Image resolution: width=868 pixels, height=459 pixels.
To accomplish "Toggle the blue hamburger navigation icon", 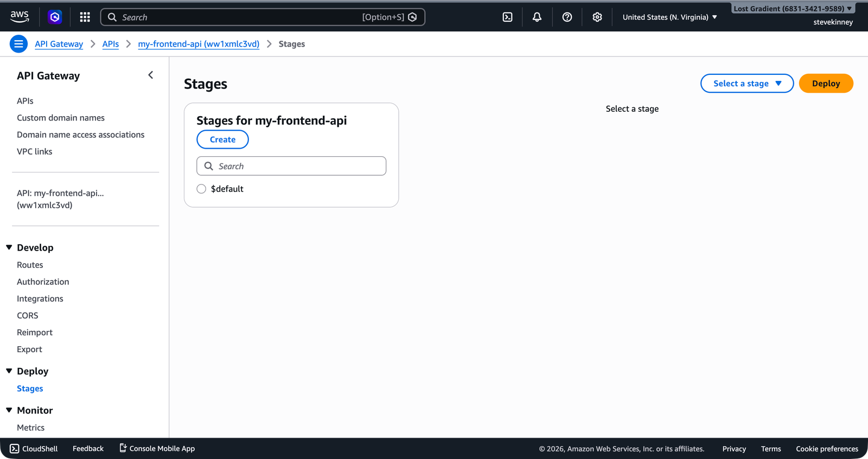I will click(x=18, y=44).
